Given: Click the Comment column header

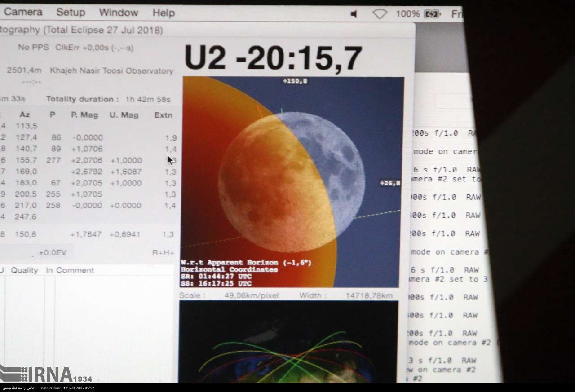Looking at the screenshot, I should [x=75, y=270].
